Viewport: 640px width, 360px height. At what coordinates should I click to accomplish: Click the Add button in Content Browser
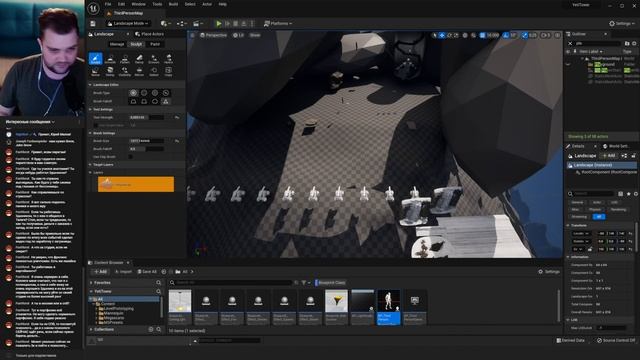100,272
